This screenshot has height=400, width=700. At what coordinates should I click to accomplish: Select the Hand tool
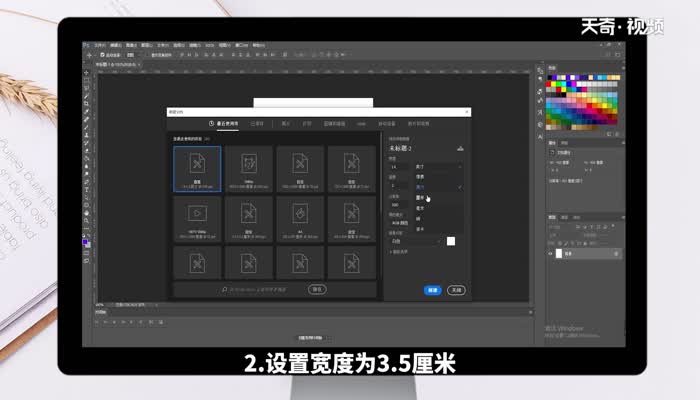(86, 213)
